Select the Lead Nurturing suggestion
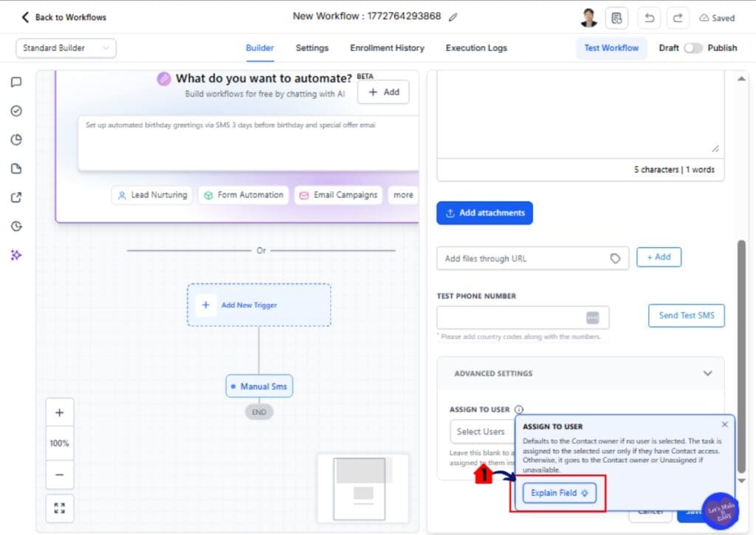This screenshot has height=535, width=756. click(152, 196)
